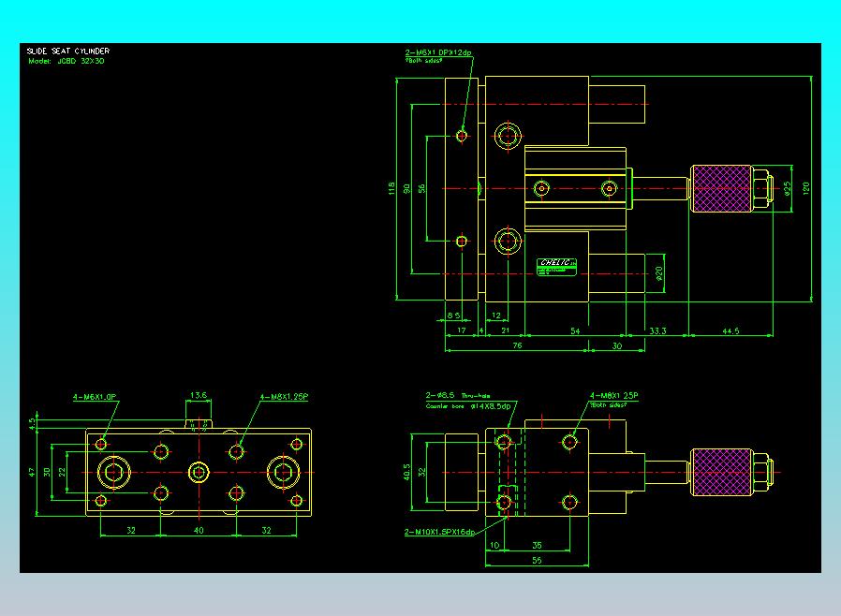Select the 120 overall height dimension
Screen dimensions: 841x616
805,188
